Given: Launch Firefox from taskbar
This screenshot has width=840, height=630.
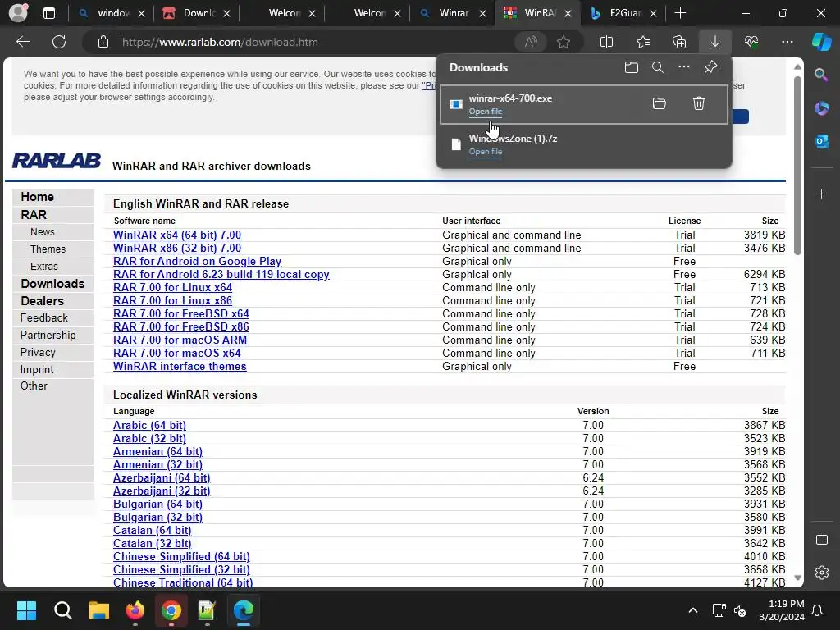Looking at the screenshot, I should (x=135, y=610).
